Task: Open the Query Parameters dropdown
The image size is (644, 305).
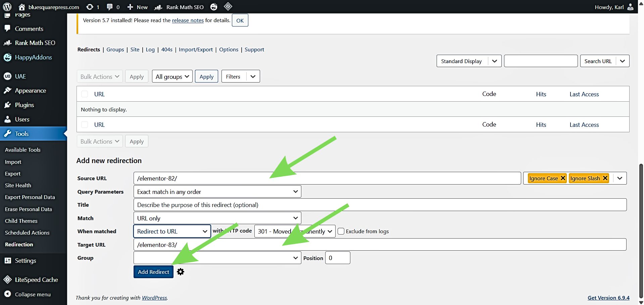Action: (x=217, y=192)
